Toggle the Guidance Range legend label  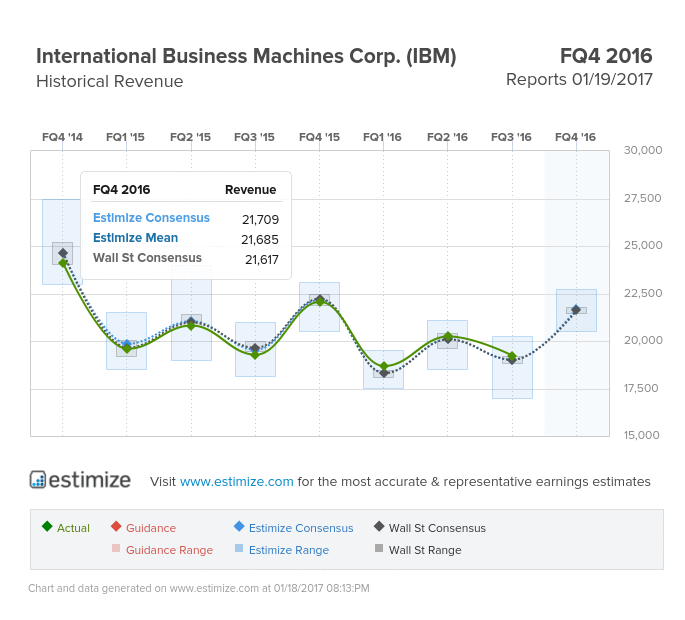click(x=170, y=550)
